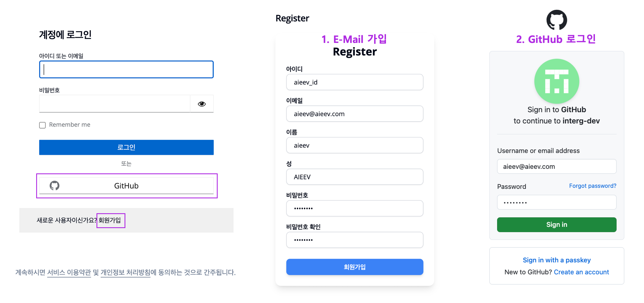Click the 이메일 field in the Register form

355,114
